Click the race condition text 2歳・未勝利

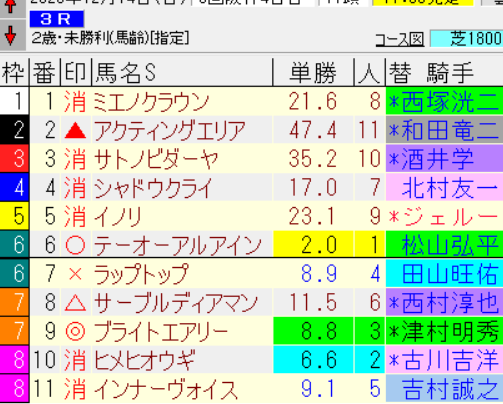[x=69, y=39]
